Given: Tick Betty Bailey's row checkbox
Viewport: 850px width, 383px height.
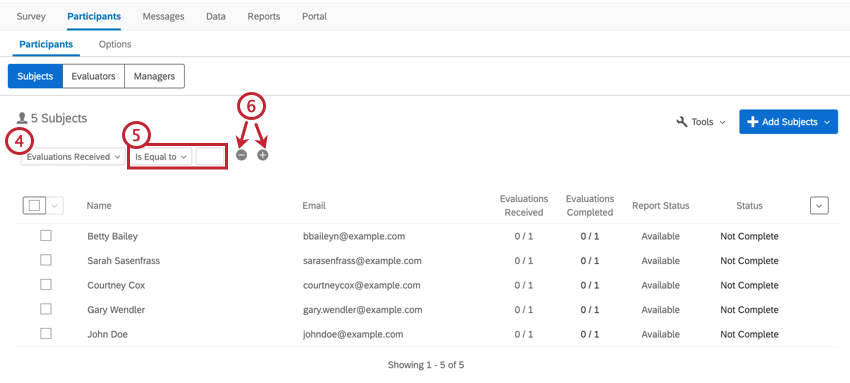Looking at the screenshot, I should [x=46, y=236].
